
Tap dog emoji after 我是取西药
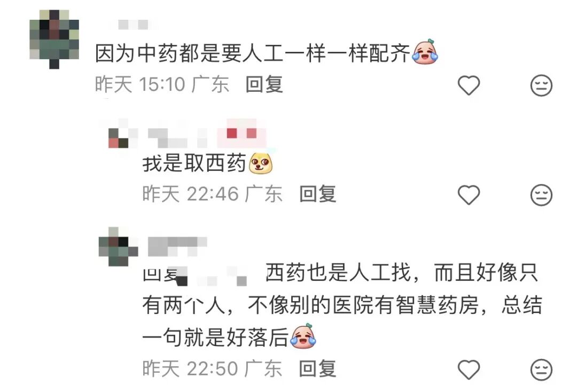261,163
